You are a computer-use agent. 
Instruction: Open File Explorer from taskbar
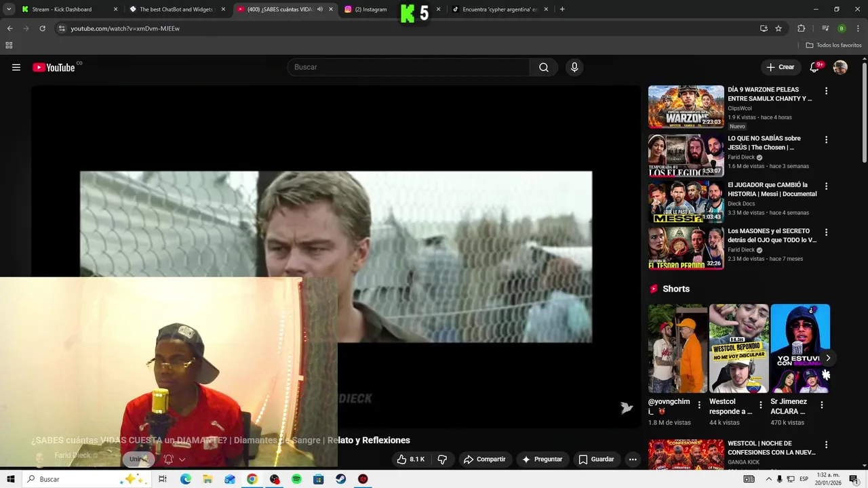(x=208, y=479)
